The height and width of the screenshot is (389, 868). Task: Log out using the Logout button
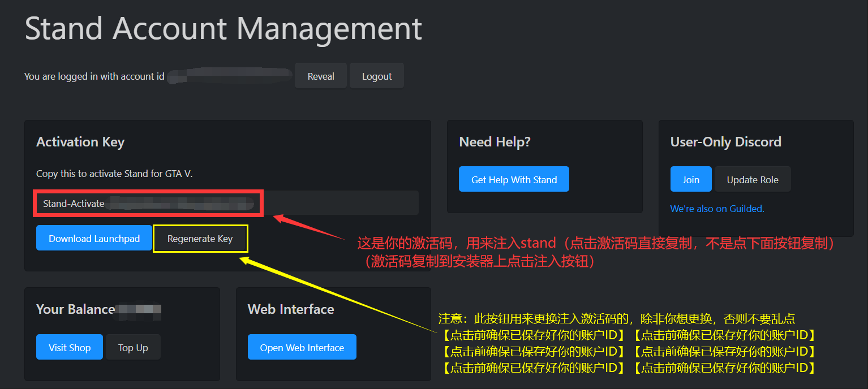(x=376, y=76)
